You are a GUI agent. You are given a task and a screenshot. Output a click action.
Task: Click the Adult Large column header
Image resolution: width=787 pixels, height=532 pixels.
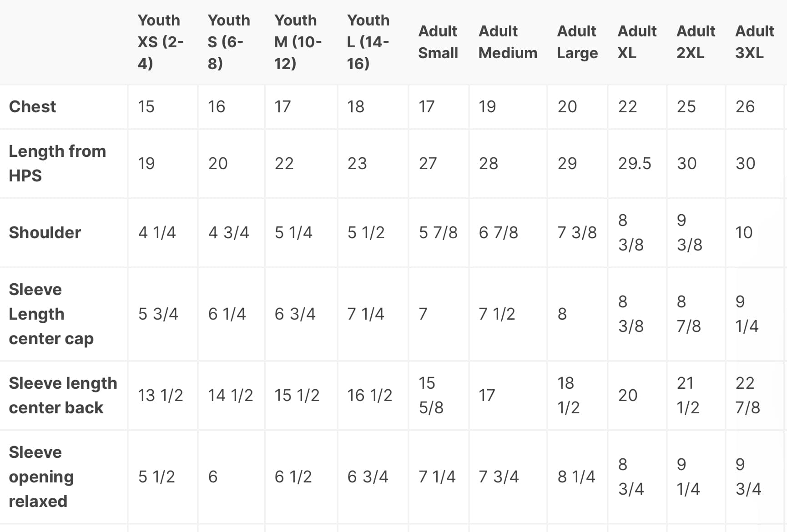577,42
